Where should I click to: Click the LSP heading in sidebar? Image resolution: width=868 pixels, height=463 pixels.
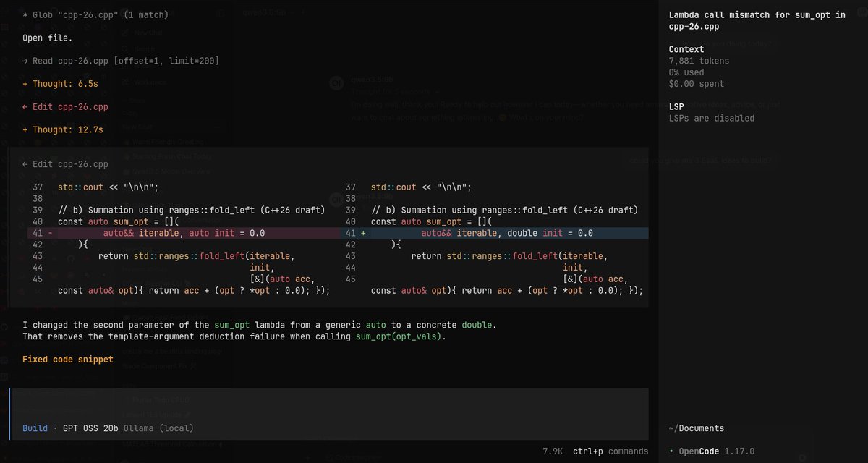coord(676,106)
